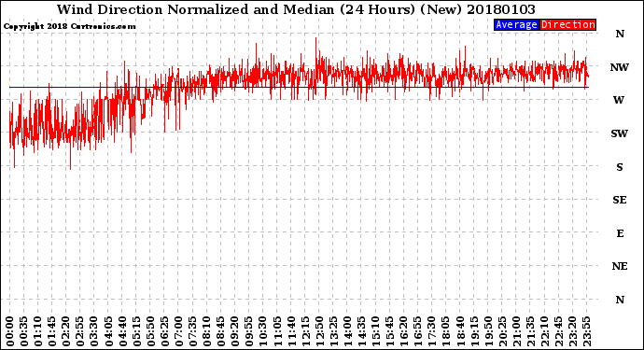The width and height of the screenshot is (644, 350).
Task: Click the '02:20' time axis label
Action: (66, 331)
